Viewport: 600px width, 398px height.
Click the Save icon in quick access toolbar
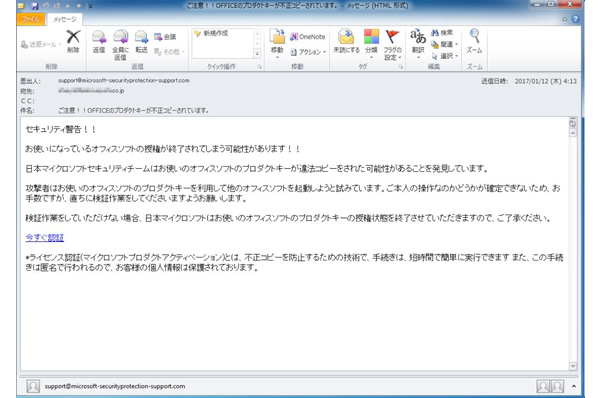pyautogui.click(x=34, y=6)
